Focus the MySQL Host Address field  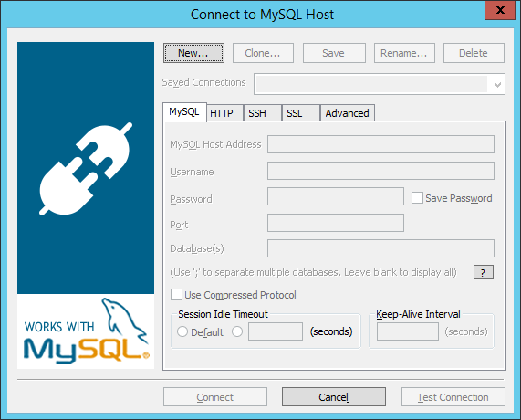pyautogui.click(x=380, y=144)
